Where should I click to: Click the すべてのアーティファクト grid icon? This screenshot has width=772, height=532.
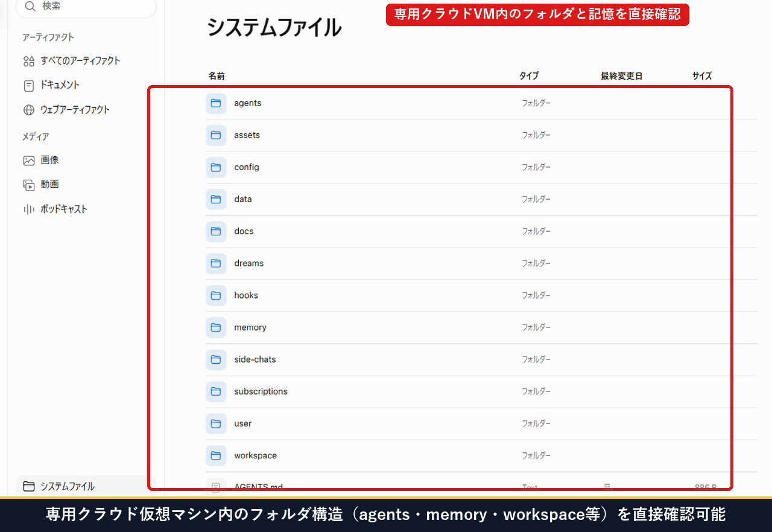pos(29,61)
